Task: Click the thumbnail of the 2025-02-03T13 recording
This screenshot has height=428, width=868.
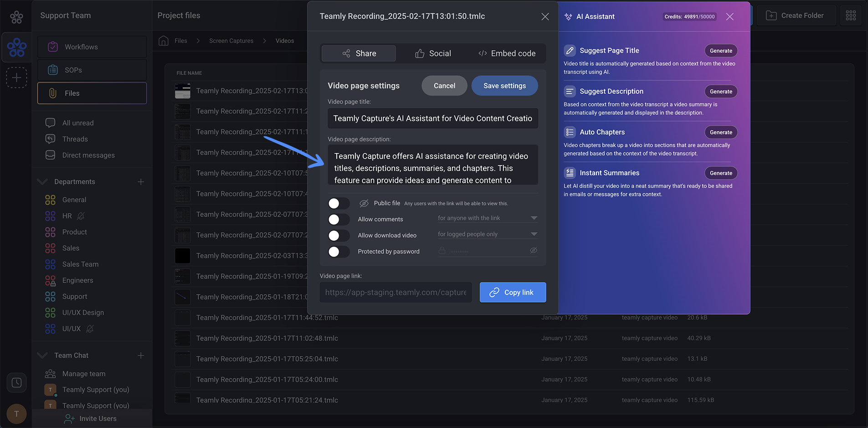Action: click(183, 256)
